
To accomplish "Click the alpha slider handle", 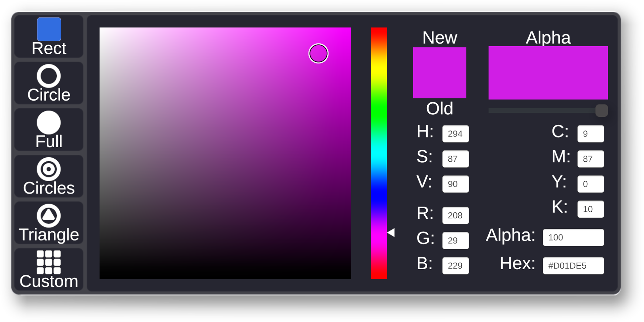I will click(601, 111).
